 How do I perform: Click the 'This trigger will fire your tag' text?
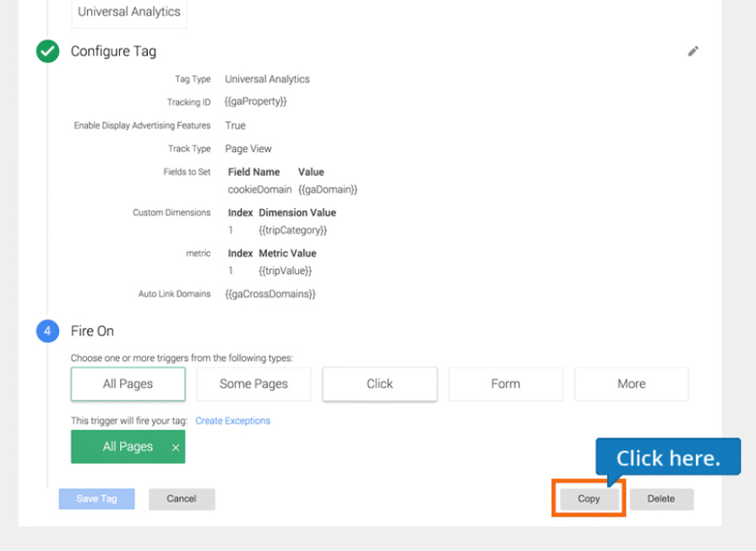tap(129, 421)
